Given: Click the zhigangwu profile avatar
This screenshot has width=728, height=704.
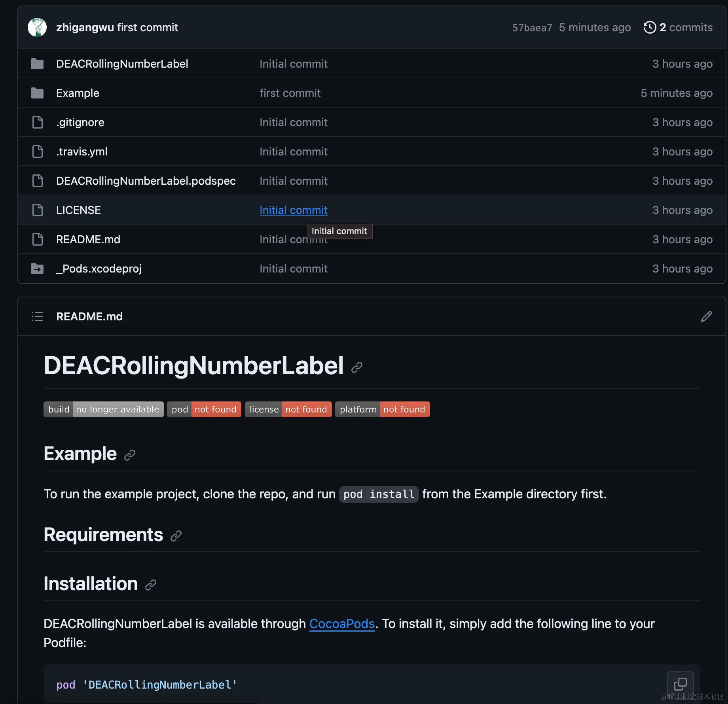Looking at the screenshot, I should (37, 27).
